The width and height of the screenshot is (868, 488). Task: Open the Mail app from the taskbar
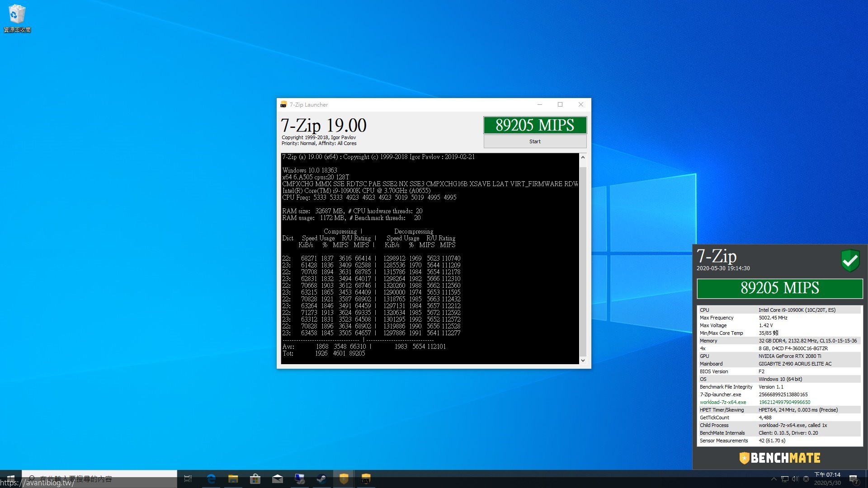coord(278,479)
